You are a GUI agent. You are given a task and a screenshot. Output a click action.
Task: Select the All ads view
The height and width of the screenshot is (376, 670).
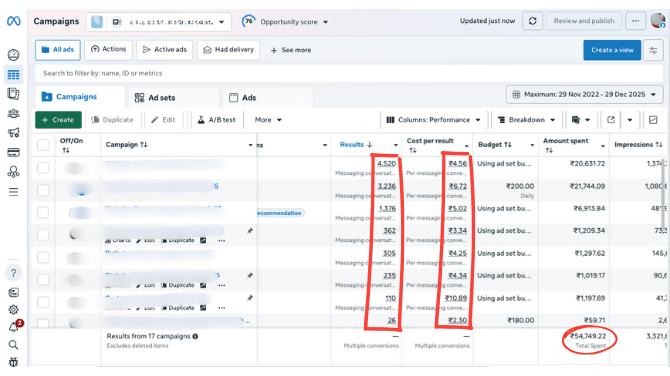click(x=58, y=50)
